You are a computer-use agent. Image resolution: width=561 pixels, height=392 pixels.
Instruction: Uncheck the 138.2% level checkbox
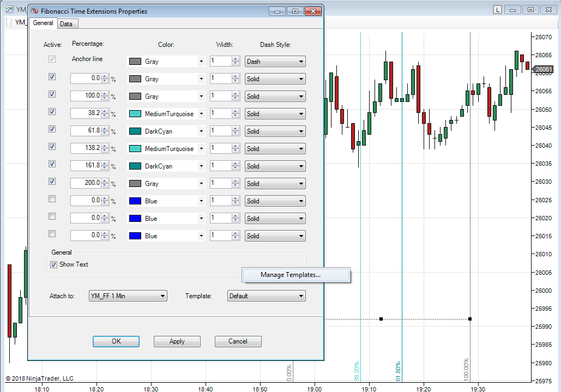tap(52, 146)
